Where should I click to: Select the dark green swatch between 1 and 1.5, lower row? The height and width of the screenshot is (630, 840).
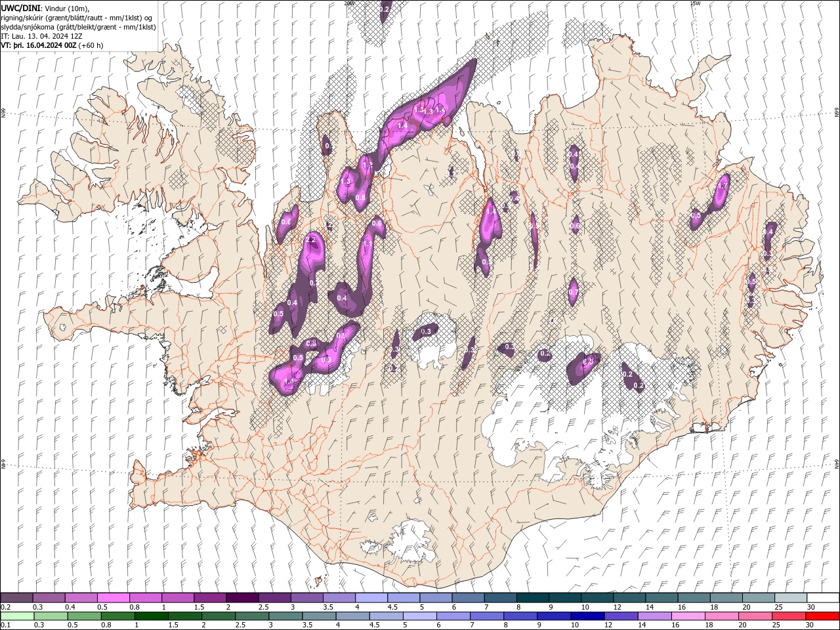click(x=151, y=616)
